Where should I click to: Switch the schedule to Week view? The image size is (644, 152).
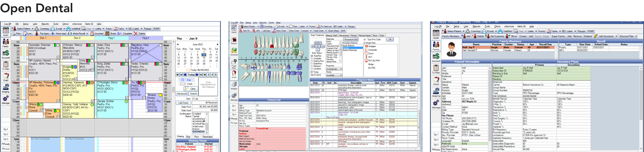click(x=187, y=84)
